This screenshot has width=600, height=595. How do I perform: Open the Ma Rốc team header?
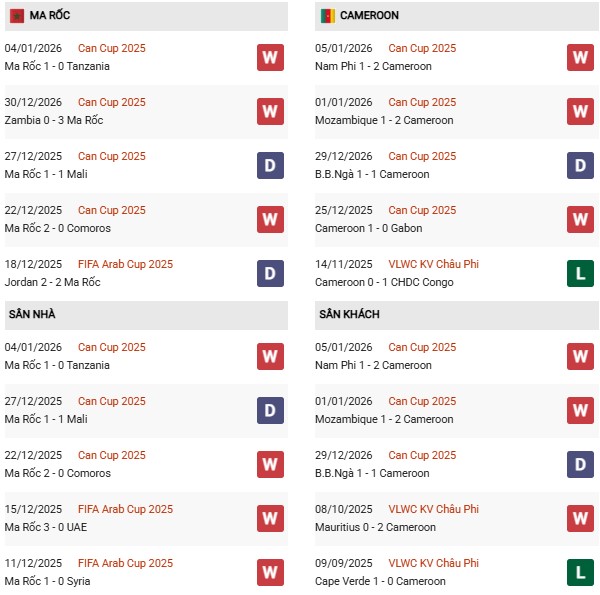pyautogui.click(x=49, y=16)
